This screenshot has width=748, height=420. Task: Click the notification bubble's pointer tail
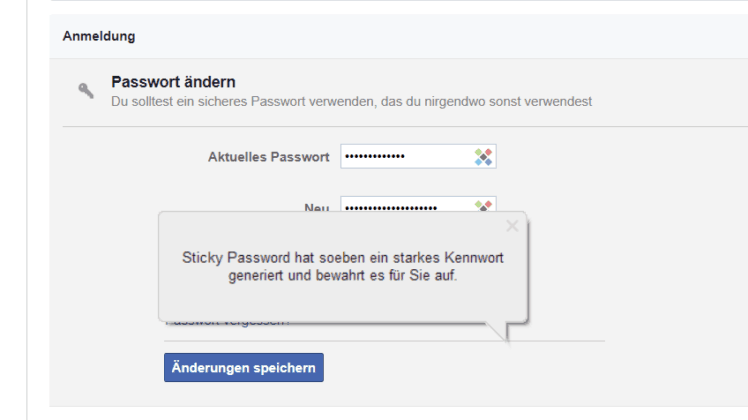click(499, 332)
